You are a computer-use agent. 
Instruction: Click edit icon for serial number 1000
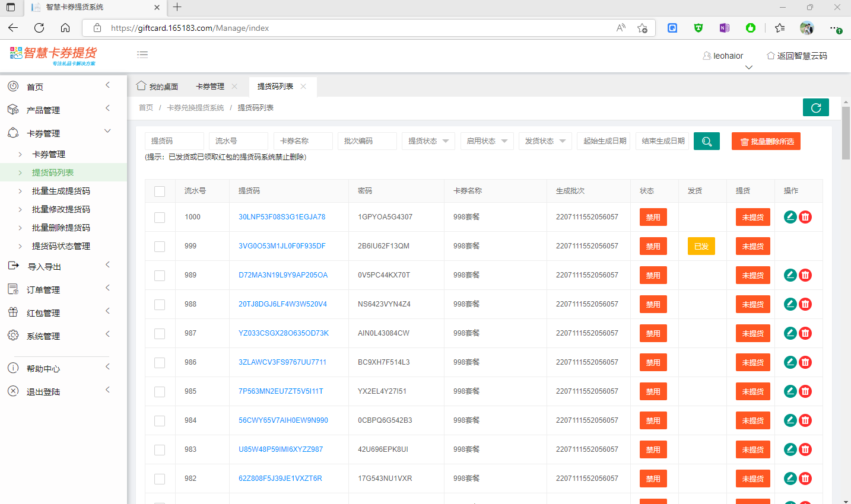click(790, 217)
